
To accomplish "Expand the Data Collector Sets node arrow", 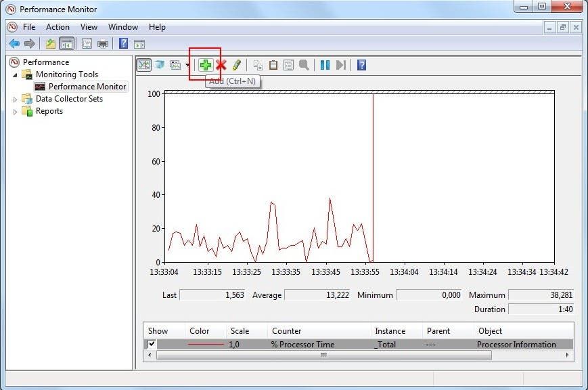I will [x=15, y=100].
